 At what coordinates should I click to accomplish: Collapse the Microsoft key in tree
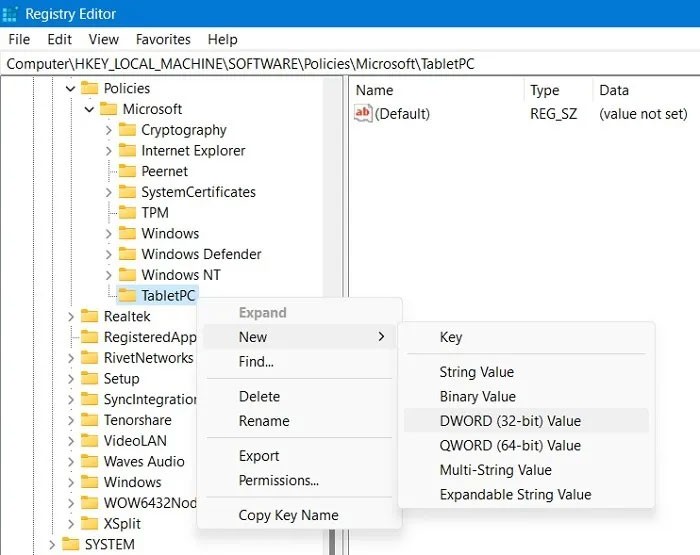coord(90,109)
